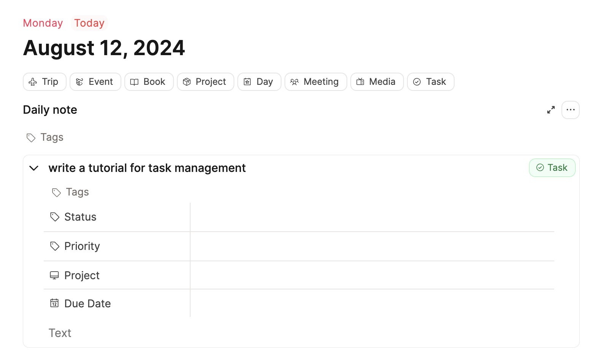Viewport: 601px width, 364px height.
Task: Click the Project property value field
Action: point(372,275)
